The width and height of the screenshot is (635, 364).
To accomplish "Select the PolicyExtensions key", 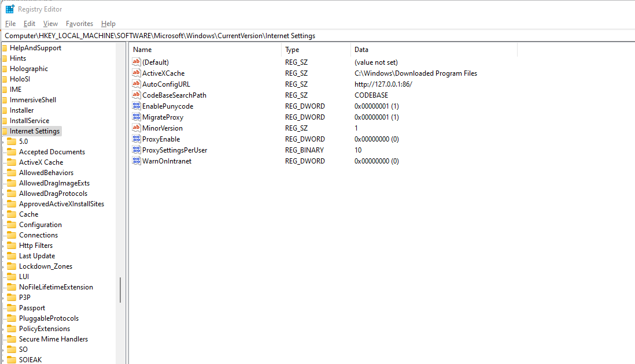I will click(44, 328).
